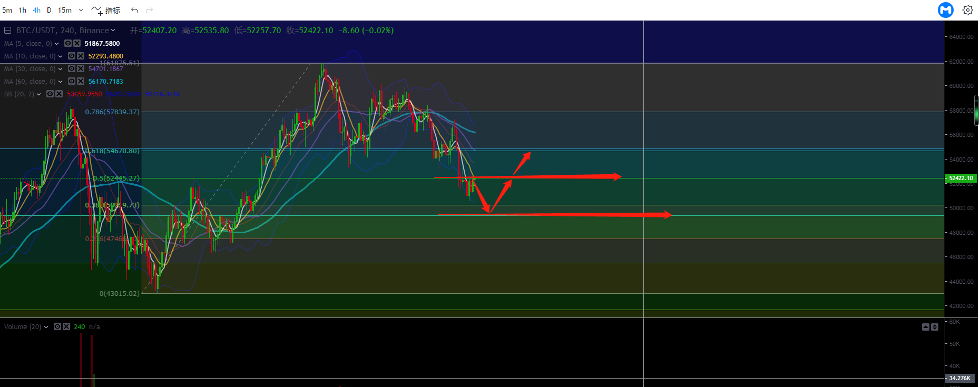Select the 4h timeframe
Image resolution: width=980 pixels, height=387 pixels.
(36, 10)
